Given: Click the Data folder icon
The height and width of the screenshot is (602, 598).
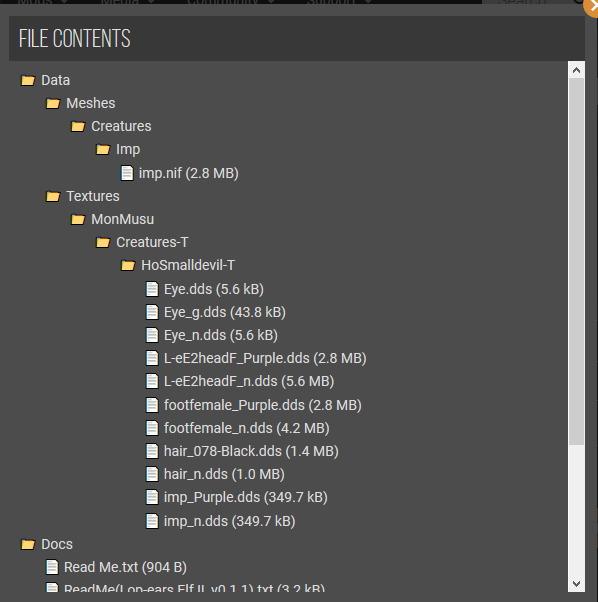Looking at the screenshot, I should [x=28, y=81].
